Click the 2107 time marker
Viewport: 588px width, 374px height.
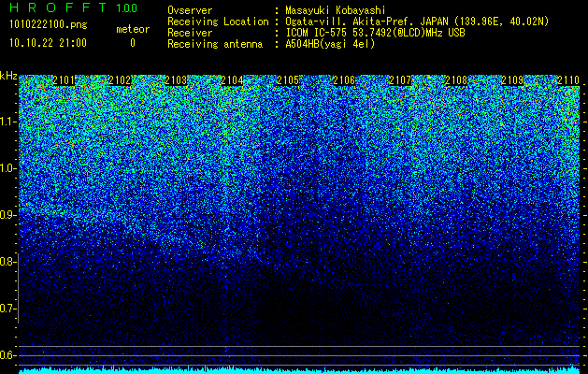click(x=400, y=80)
